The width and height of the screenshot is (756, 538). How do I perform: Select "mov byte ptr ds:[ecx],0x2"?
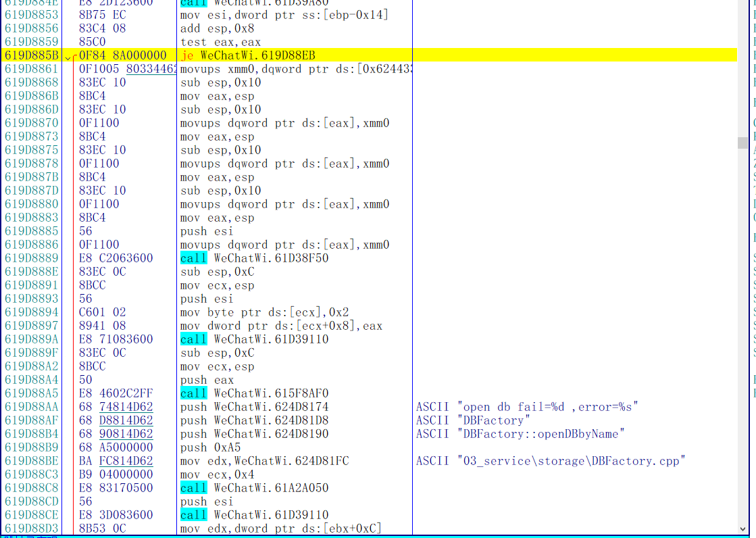(265, 312)
